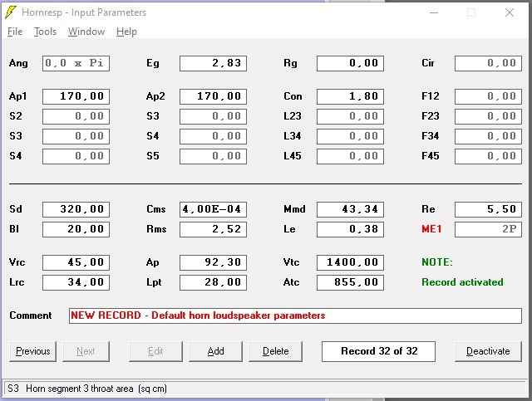The image size is (532, 401).
Task: Select the Vtc field showing 1400,00
Action: click(350, 262)
